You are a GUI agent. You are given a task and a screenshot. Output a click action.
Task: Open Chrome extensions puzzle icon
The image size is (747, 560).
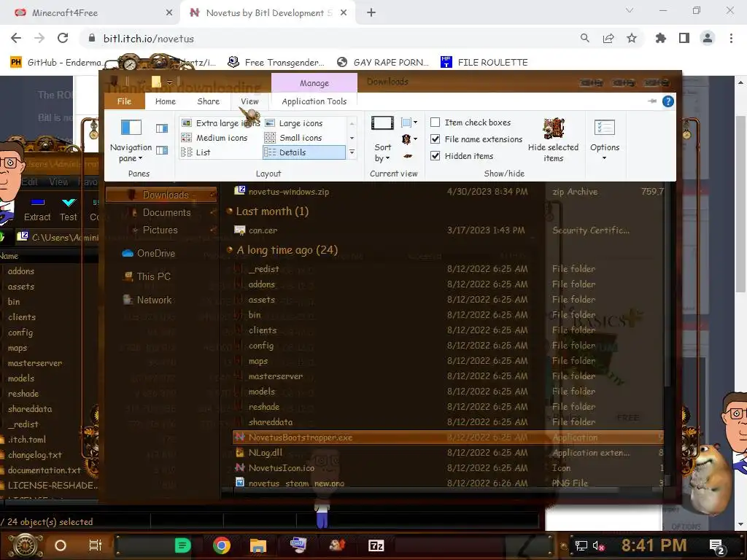pyautogui.click(x=661, y=39)
